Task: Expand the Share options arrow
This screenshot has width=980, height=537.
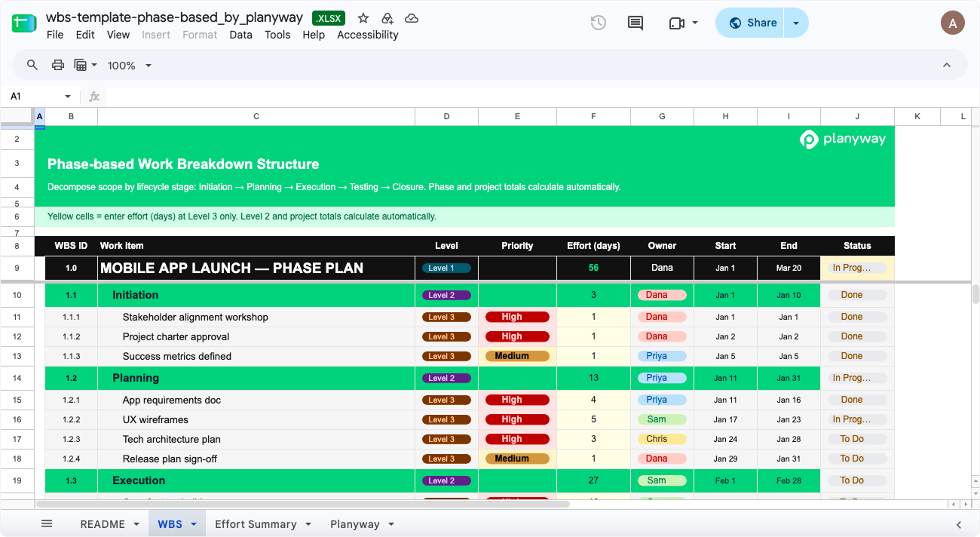Action: pos(796,23)
